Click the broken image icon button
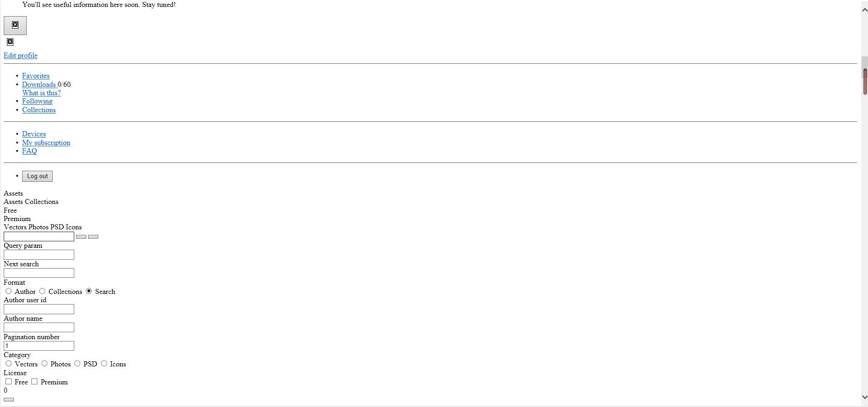 pos(15,25)
